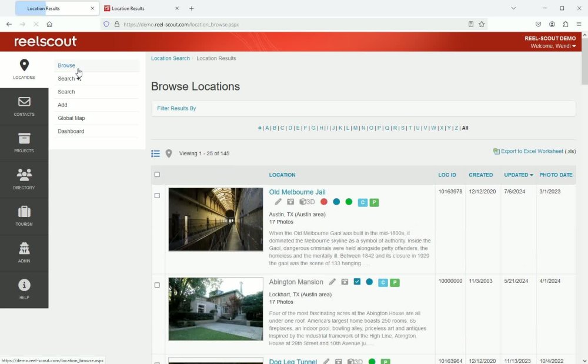The width and height of the screenshot is (588, 364).
Task: Filter locations by letter M
Action: point(356,128)
